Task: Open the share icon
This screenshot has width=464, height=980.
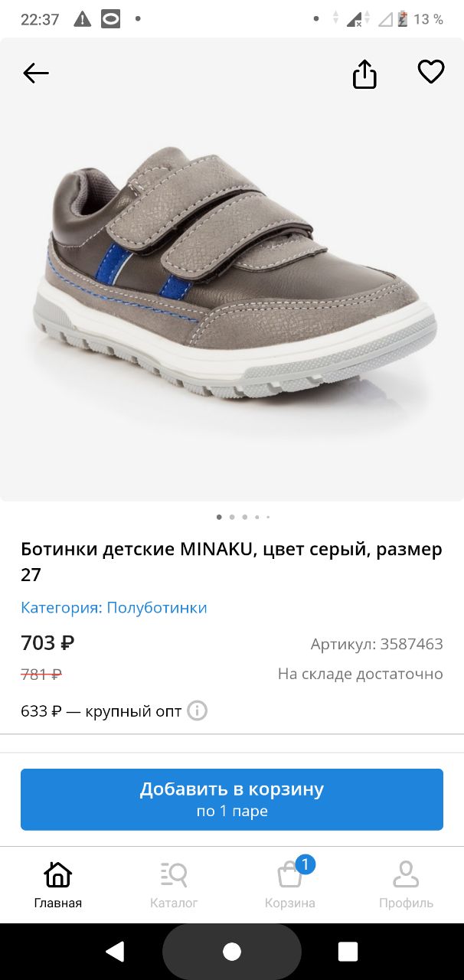Action: point(364,73)
